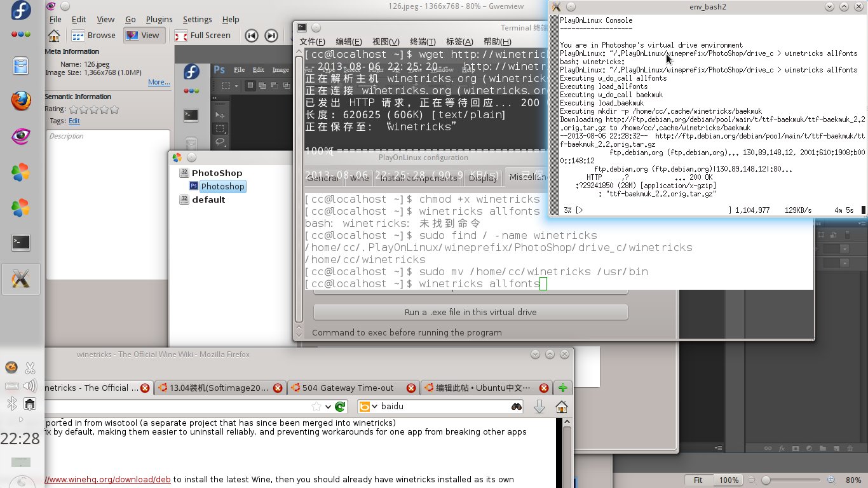Open network manager tray icon

(x=29, y=403)
